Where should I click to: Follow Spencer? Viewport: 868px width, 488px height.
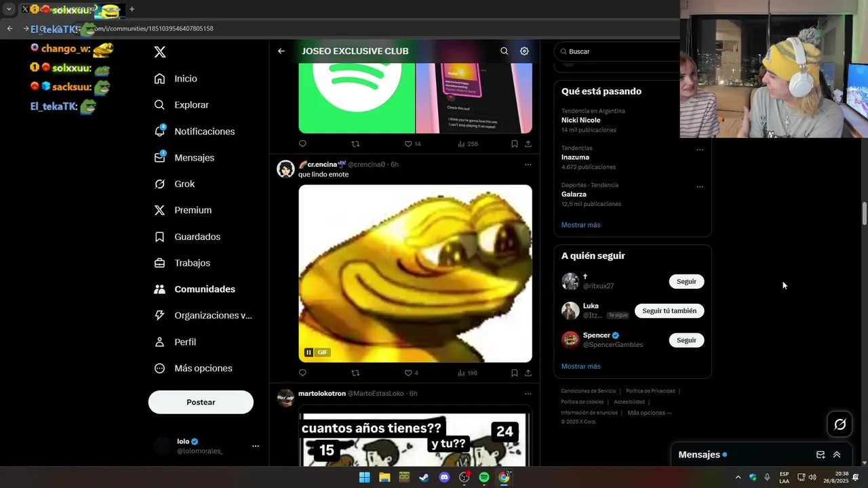click(686, 340)
